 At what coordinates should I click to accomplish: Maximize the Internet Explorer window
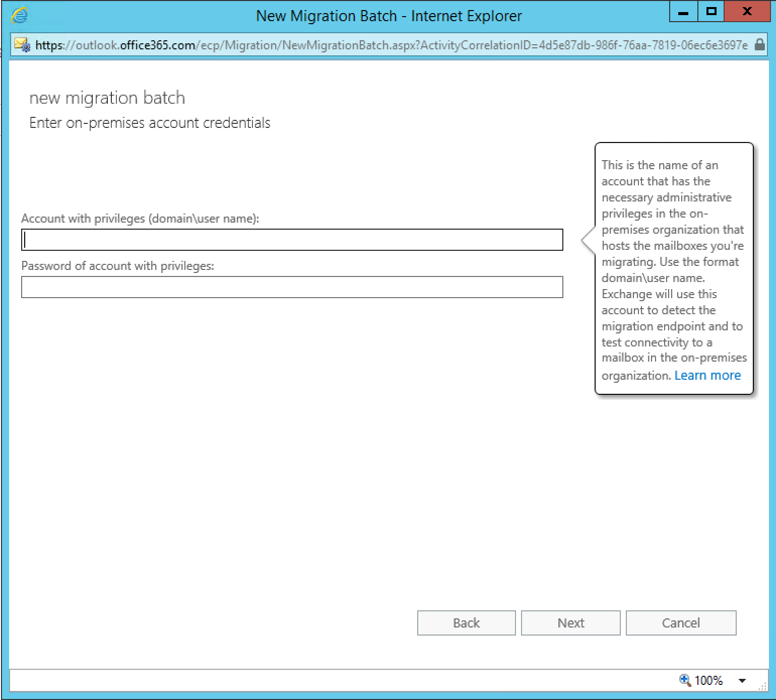pyautogui.click(x=712, y=12)
